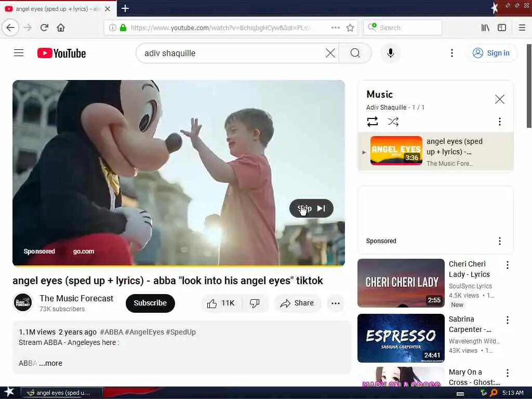Show site information icon in address bar

pyautogui.click(x=112, y=28)
